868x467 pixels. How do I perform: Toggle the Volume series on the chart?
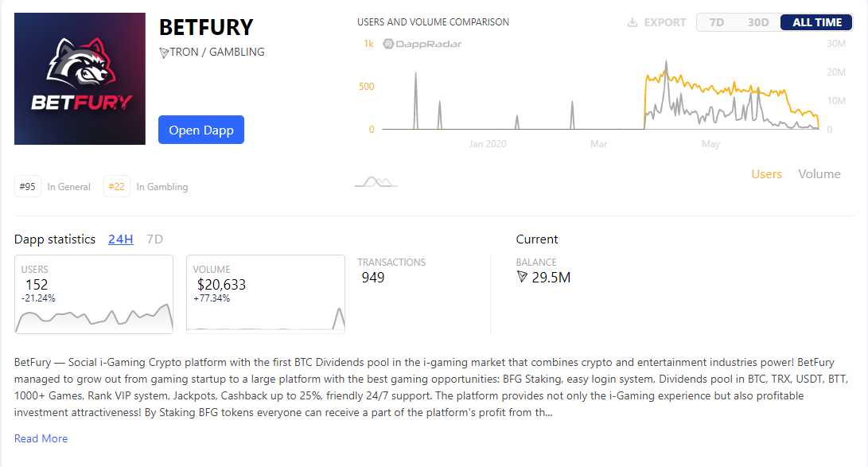pyautogui.click(x=819, y=174)
